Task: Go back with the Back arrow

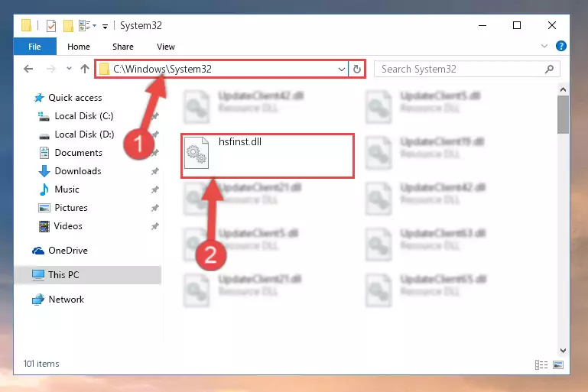Action: [28, 69]
